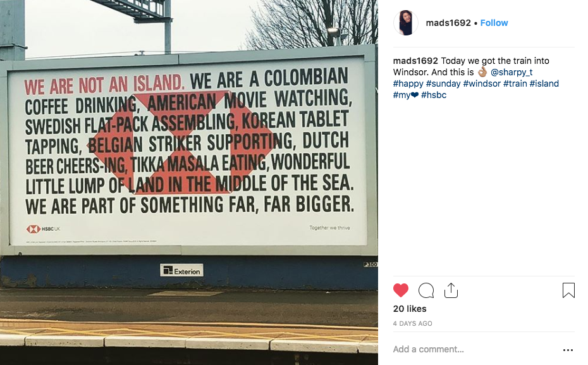Save the post with the bookmark icon
The width and height of the screenshot is (588, 365).
coord(568,290)
